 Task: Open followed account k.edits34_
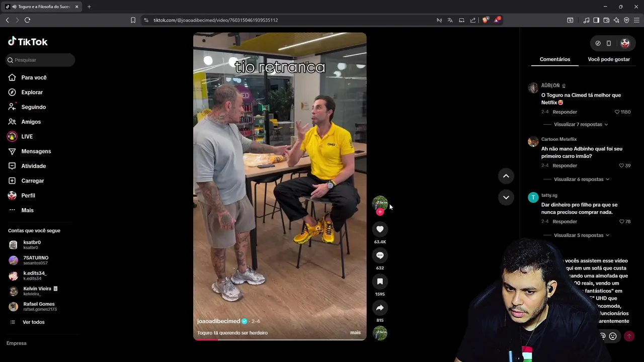click(34, 276)
